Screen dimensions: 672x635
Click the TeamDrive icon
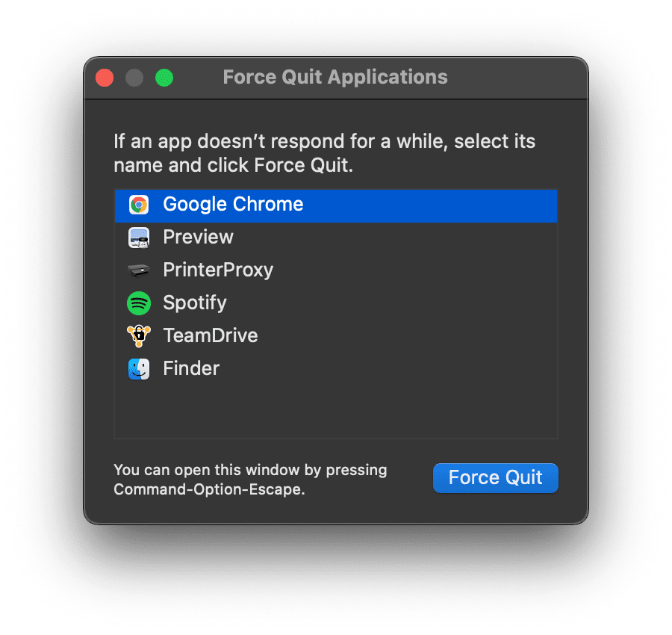coord(139,335)
